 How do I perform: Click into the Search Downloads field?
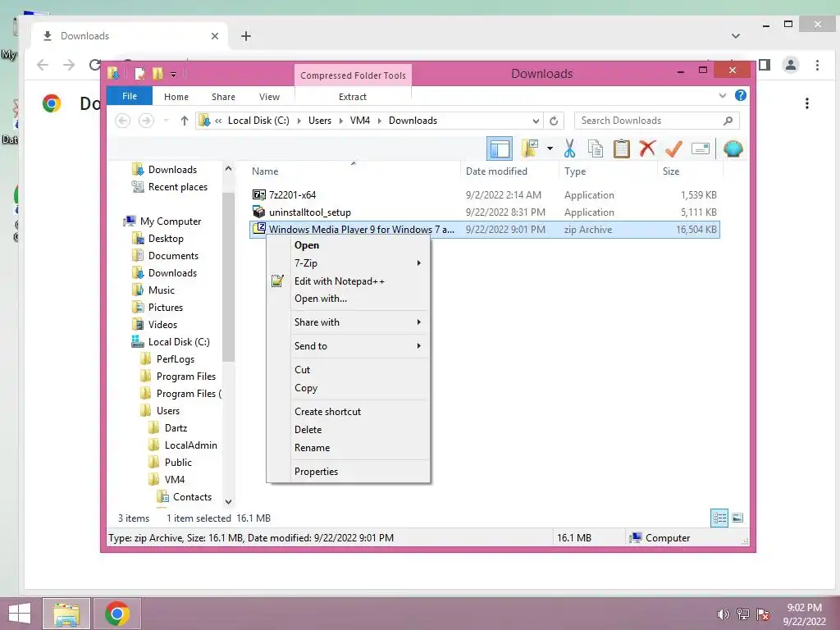(656, 121)
